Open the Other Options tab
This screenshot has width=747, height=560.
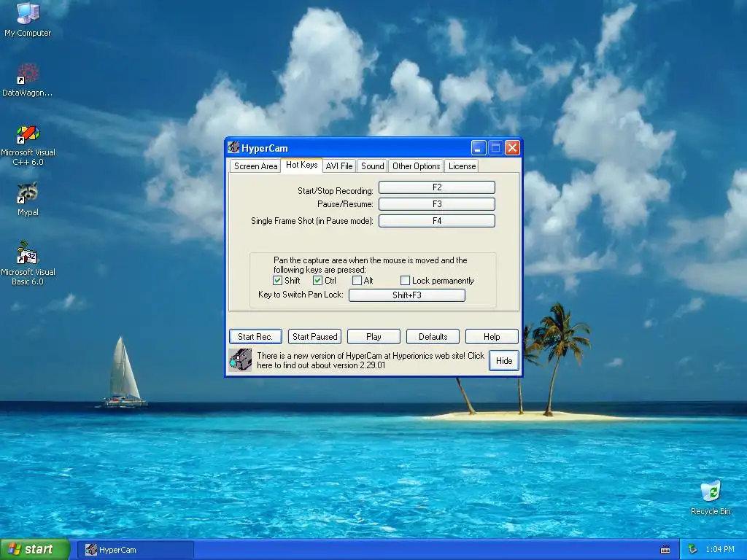coord(416,166)
